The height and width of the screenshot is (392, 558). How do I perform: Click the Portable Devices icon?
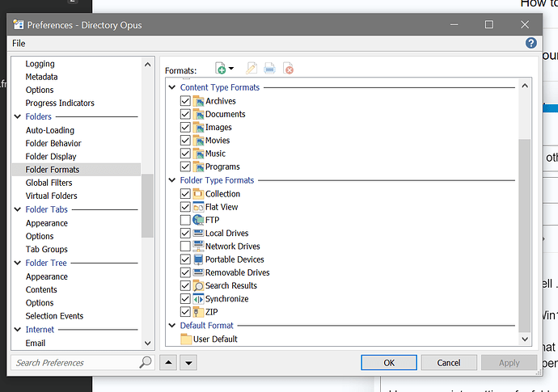click(x=198, y=259)
